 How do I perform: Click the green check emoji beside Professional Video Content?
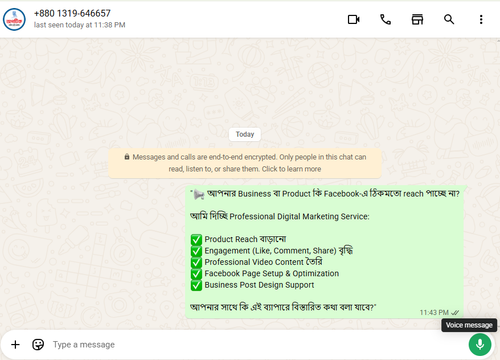point(196,262)
